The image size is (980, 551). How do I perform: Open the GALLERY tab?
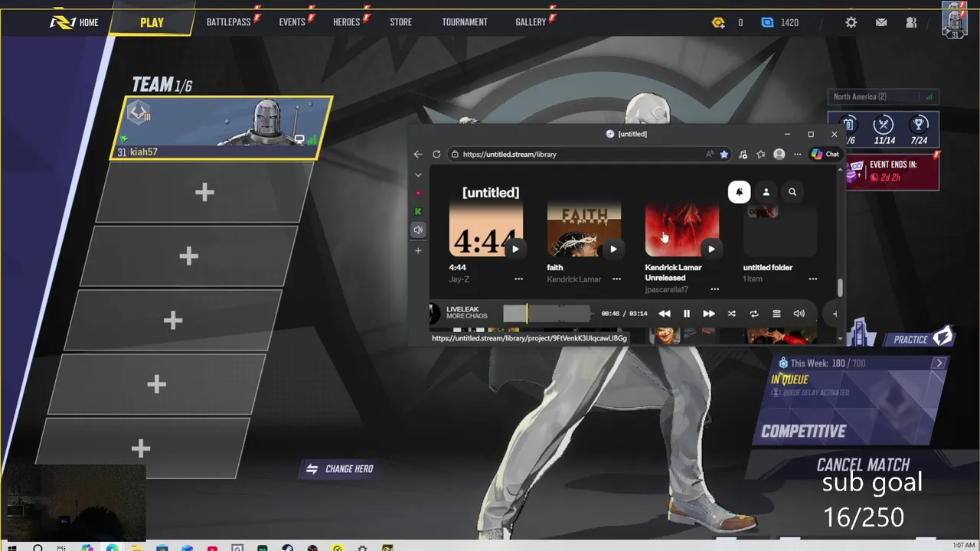pyautogui.click(x=531, y=22)
